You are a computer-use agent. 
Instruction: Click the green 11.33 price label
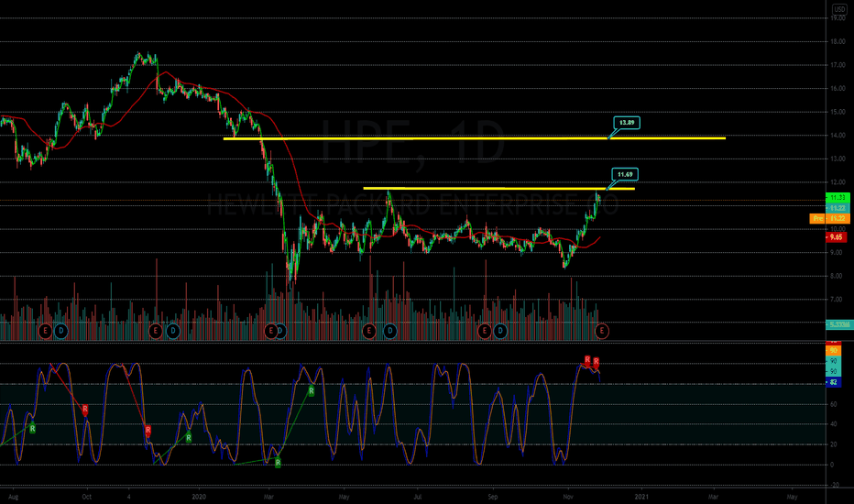[x=838, y=197]
